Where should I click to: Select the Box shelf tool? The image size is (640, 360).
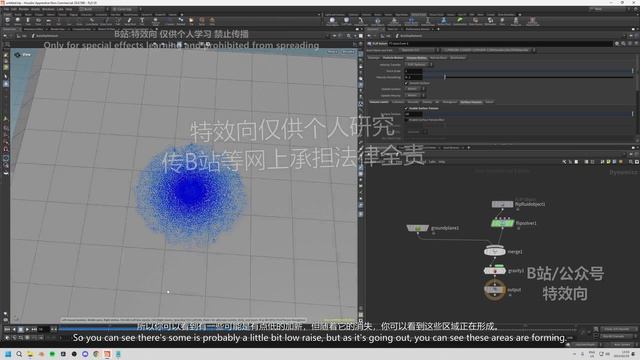[x=7, y=21]
